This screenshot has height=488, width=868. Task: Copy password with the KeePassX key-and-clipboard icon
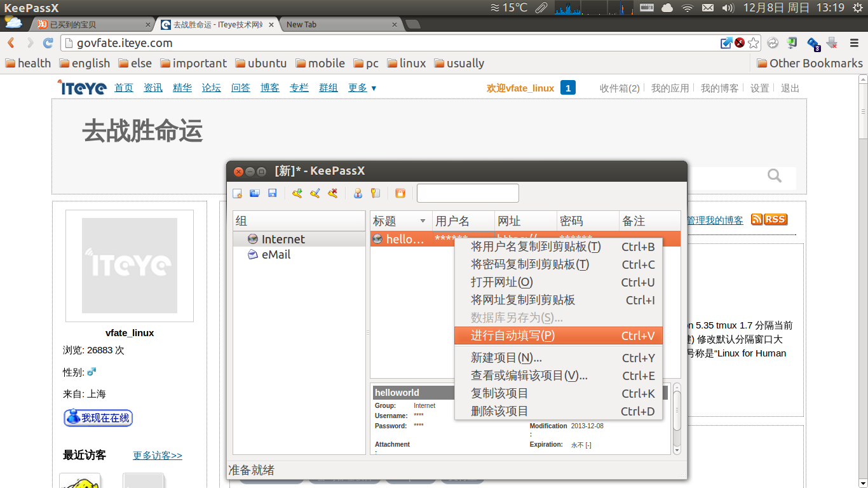click(375, 193)
